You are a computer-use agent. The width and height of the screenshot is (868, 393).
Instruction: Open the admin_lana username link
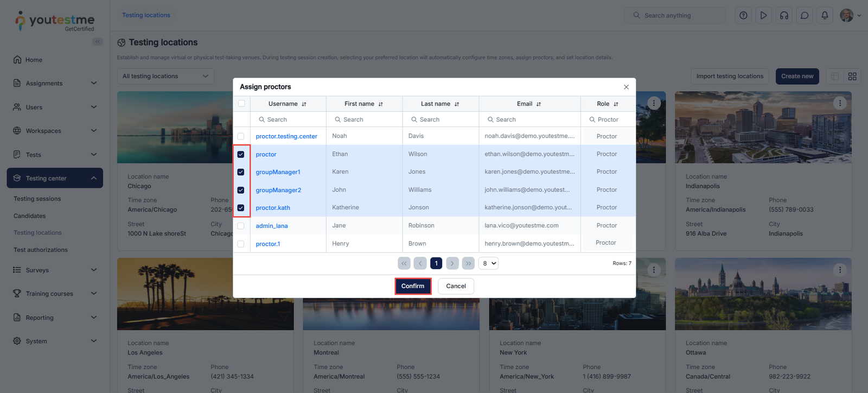pos(272,226)
